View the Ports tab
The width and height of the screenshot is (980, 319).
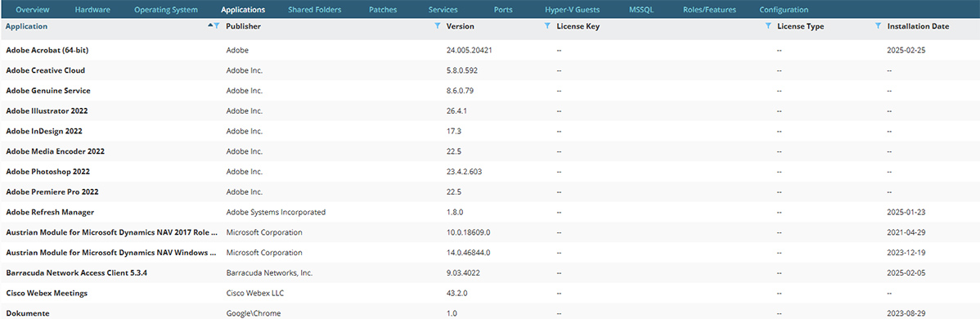click(504, 10)
